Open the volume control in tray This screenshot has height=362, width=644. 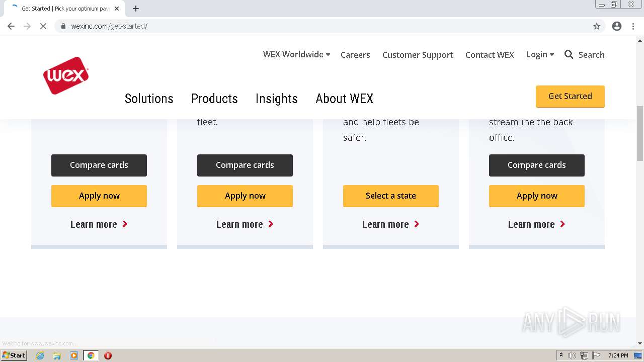[572, 355]
